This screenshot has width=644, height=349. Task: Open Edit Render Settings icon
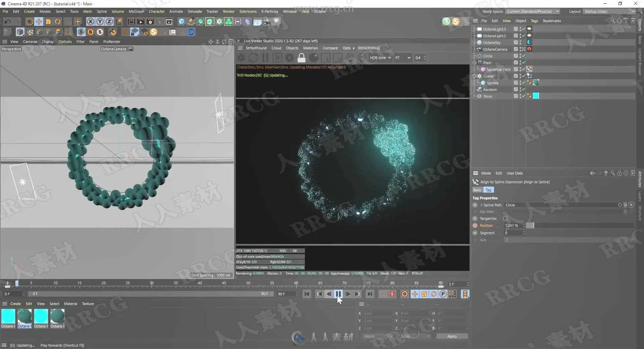point(150,21)
